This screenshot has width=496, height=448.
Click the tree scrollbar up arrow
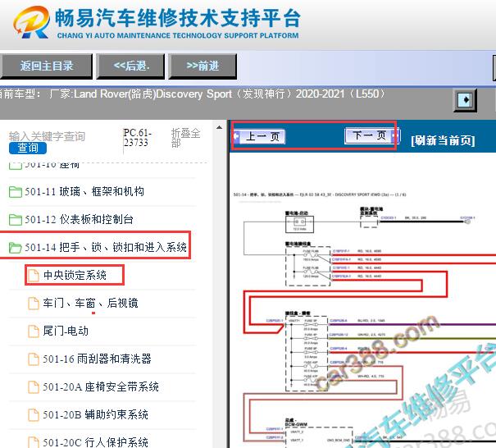click(219, 128)
